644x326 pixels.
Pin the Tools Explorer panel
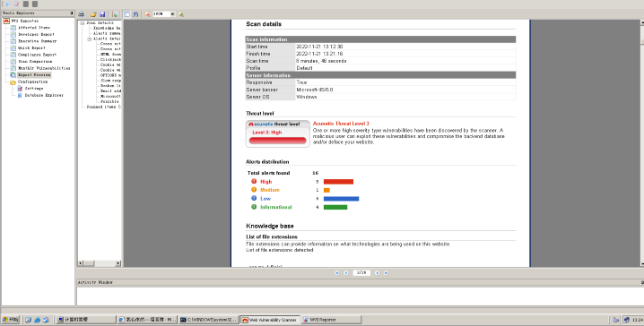click(x=72, y=13)
